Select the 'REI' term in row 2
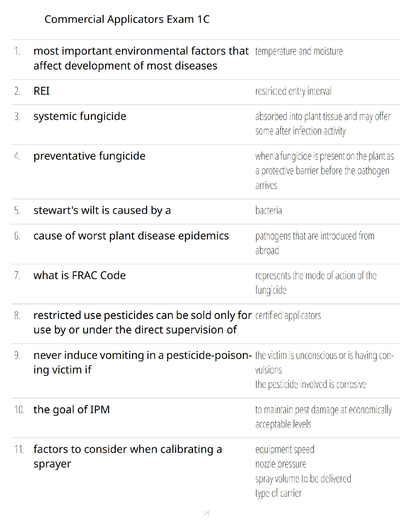 (41, 91)
